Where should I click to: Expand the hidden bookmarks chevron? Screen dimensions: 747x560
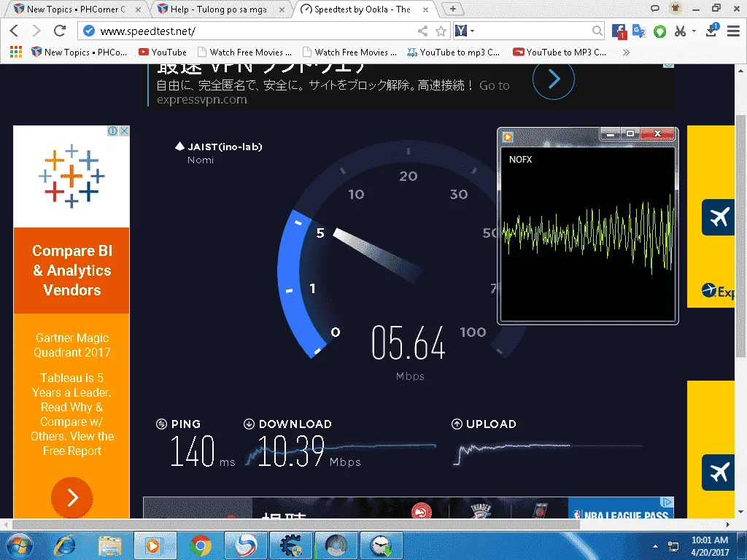point(626,52)
